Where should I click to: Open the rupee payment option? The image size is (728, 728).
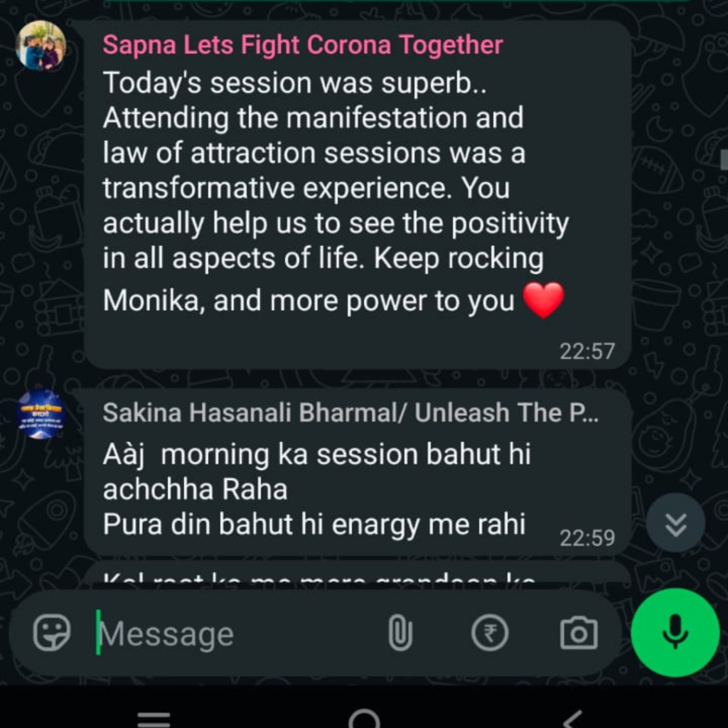[490, 633]
